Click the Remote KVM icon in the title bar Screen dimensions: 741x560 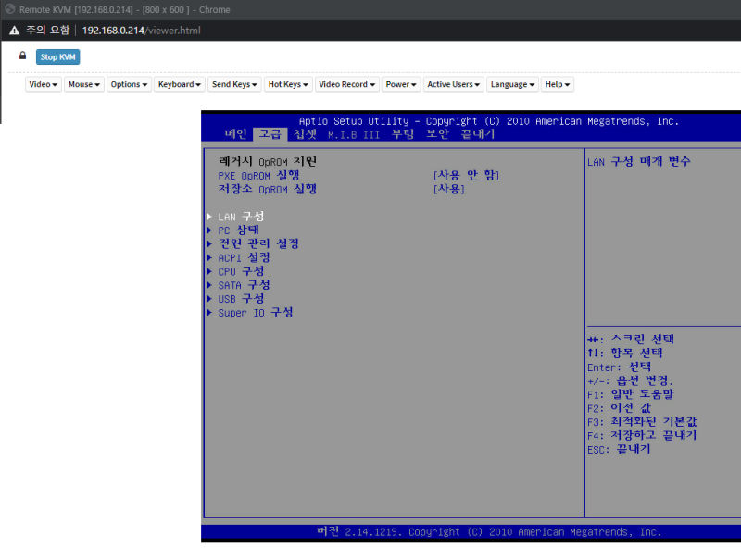tap(7, 9)
